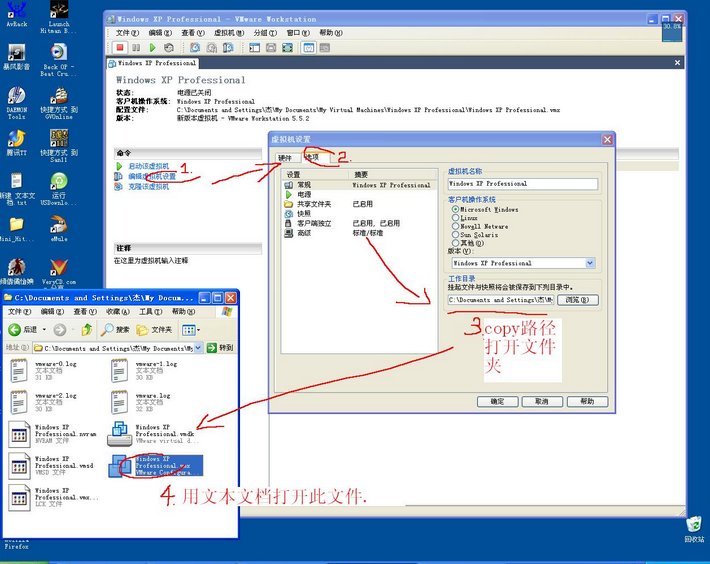Switch to the 硬件 (Hardware) tab
This screenshot has height=564, width=710.
(x=285, y=158)
